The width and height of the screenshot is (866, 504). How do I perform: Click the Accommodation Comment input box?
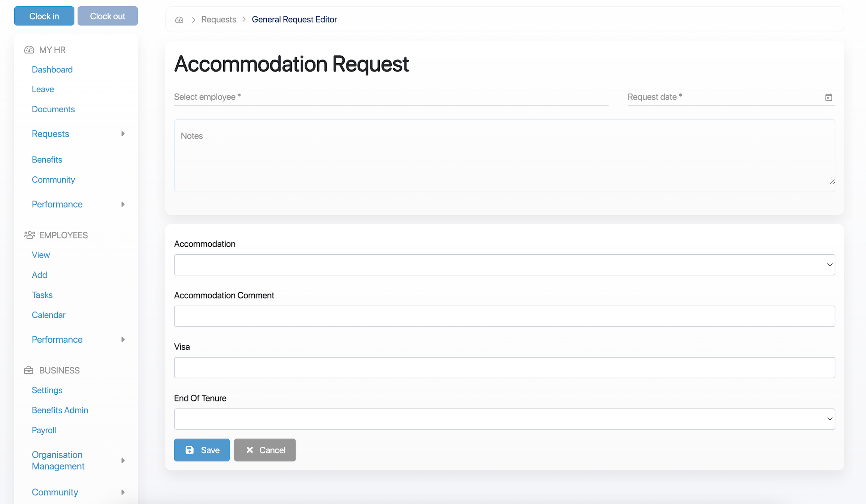coord(504,316)
